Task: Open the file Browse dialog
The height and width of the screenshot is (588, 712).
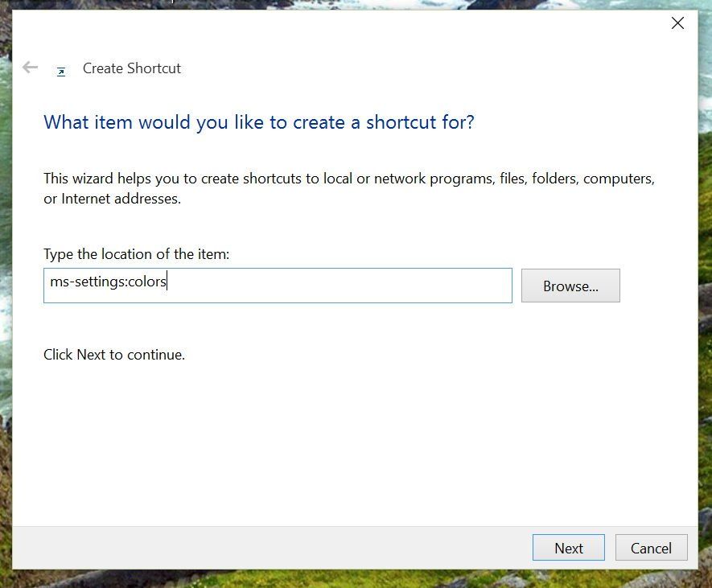Action: (x=570, y=285)
